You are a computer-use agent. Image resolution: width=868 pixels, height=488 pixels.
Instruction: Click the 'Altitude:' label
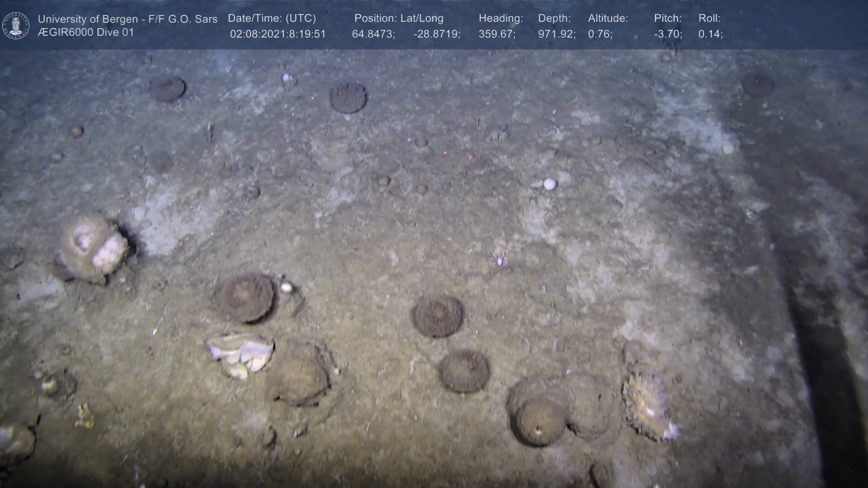(x=608, y=19)
